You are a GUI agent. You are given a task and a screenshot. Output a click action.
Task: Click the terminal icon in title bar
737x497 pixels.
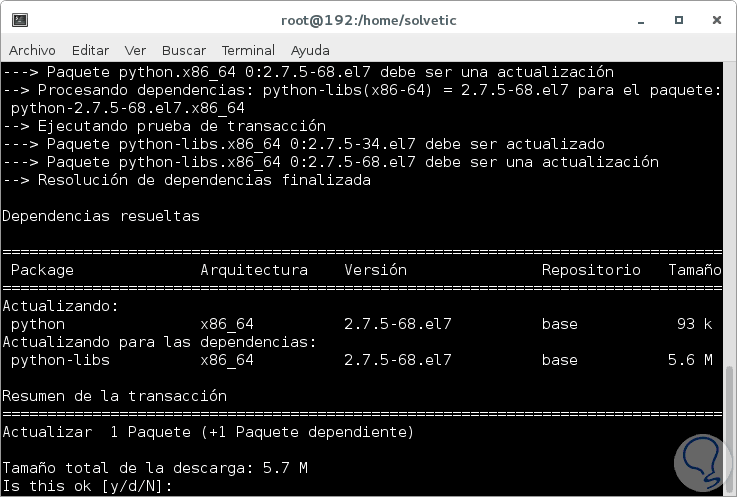(20, 20)
